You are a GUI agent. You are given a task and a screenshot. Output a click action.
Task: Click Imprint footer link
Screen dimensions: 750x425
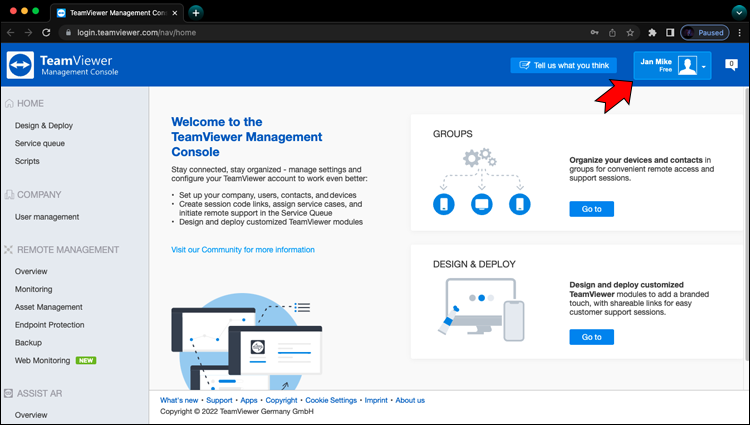point(376,400)
